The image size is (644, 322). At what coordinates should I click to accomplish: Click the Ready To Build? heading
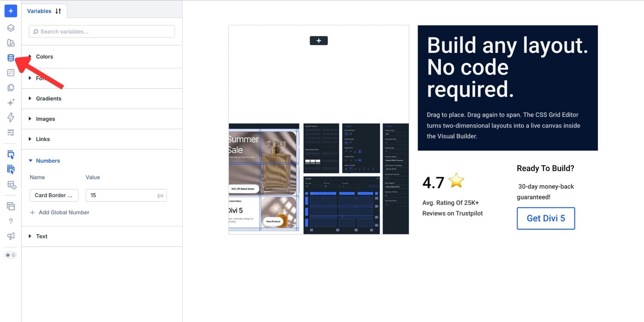pos(545,169)
